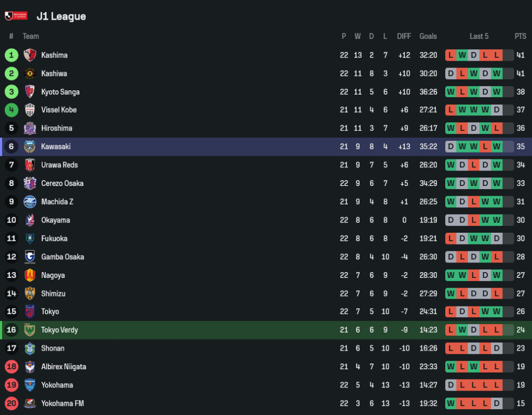The width and height of the screenshot is (532, 415).
Task: Click the position 1 rank badge
Action: tap(11, 55)
